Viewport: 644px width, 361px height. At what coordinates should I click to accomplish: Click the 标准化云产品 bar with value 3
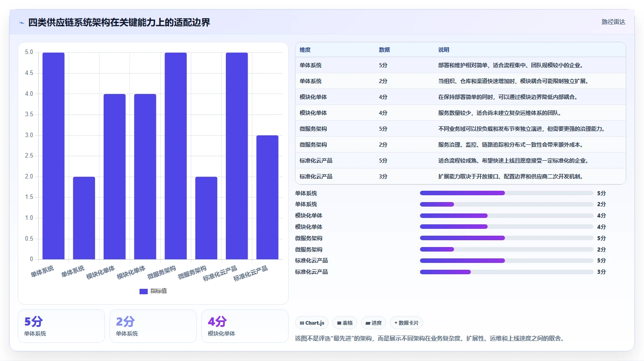point(267,197)
